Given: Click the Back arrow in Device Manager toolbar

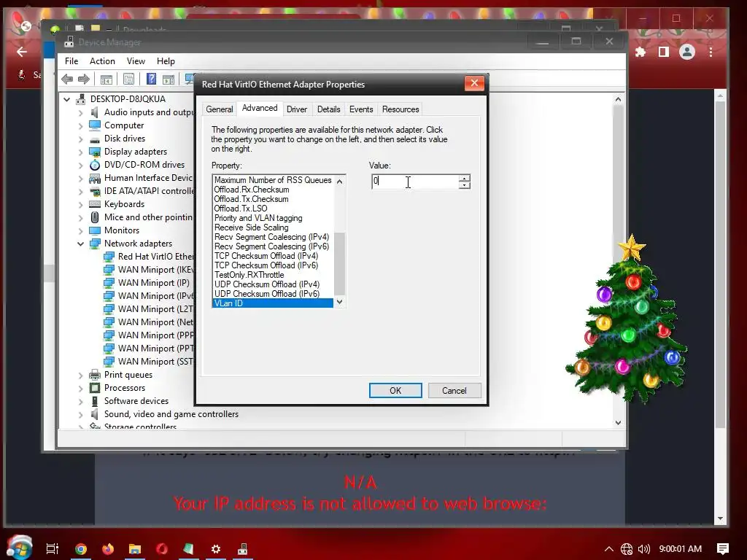Looking at the screenshot, I should [x=67, y=79].
